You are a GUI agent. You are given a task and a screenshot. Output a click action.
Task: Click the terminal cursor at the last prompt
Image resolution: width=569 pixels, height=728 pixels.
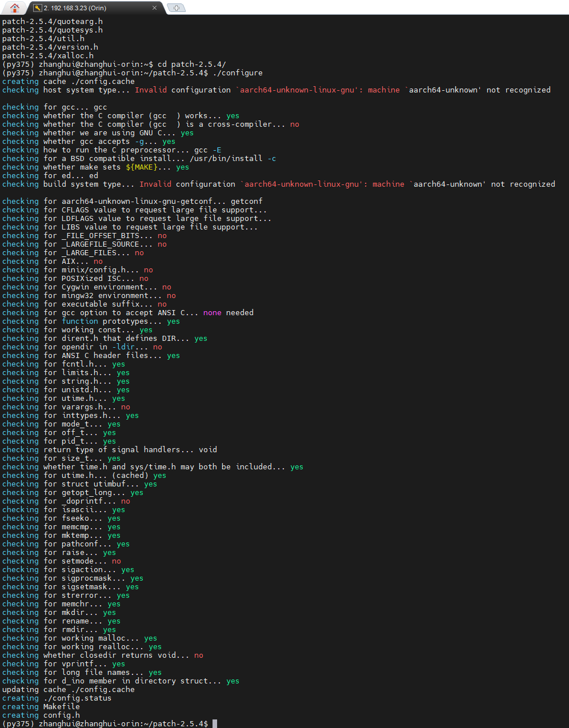coord(215,723)
